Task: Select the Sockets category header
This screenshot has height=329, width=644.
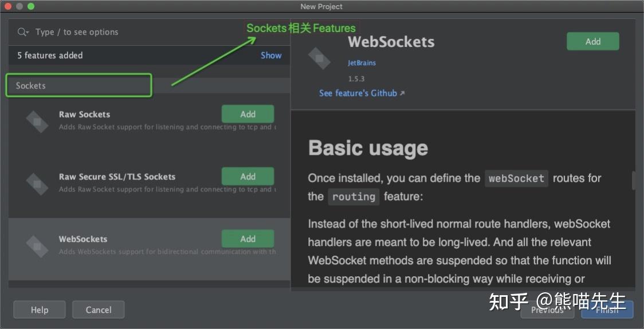Action: [79, 85]
